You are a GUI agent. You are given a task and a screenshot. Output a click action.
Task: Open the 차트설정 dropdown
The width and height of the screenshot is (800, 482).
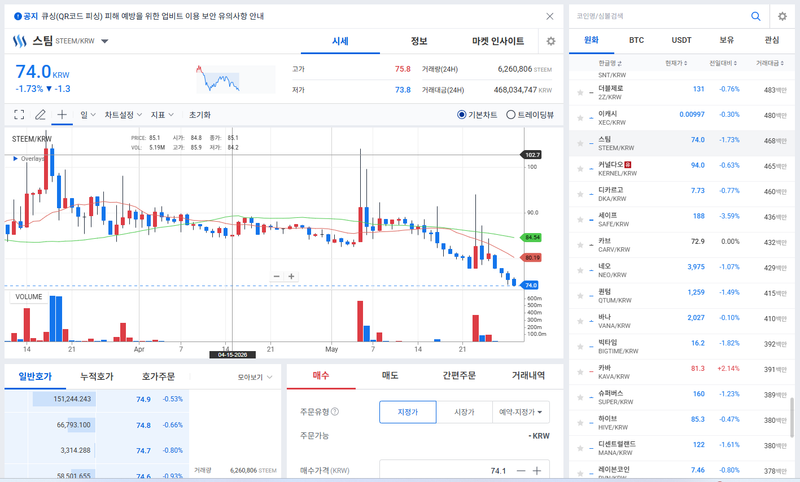(123, 115)
